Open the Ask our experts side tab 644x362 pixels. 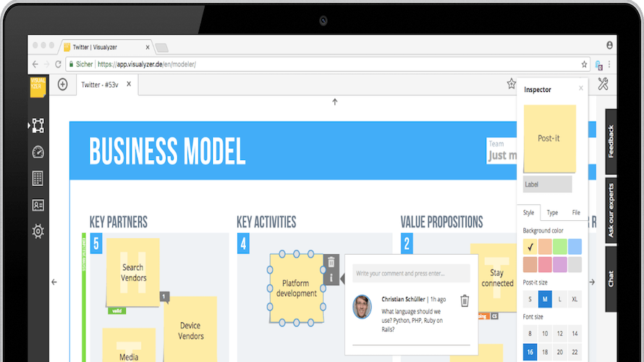tap(611, 210)
